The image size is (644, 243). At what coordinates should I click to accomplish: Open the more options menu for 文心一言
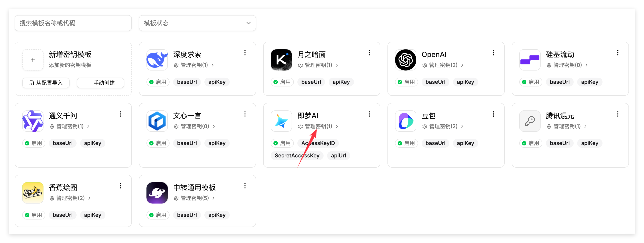[245, 114]
